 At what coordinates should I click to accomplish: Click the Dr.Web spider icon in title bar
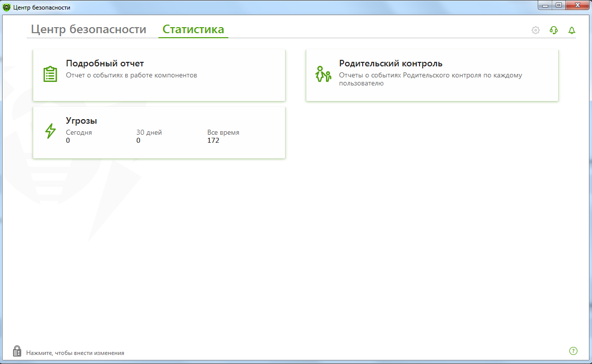pos(7,7)
